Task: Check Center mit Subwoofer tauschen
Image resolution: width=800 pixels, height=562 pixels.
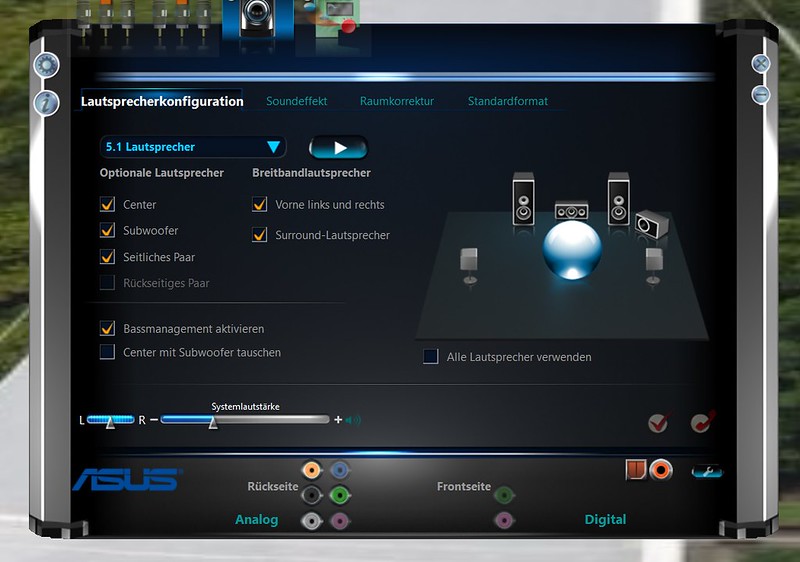Action: (107, 352)
